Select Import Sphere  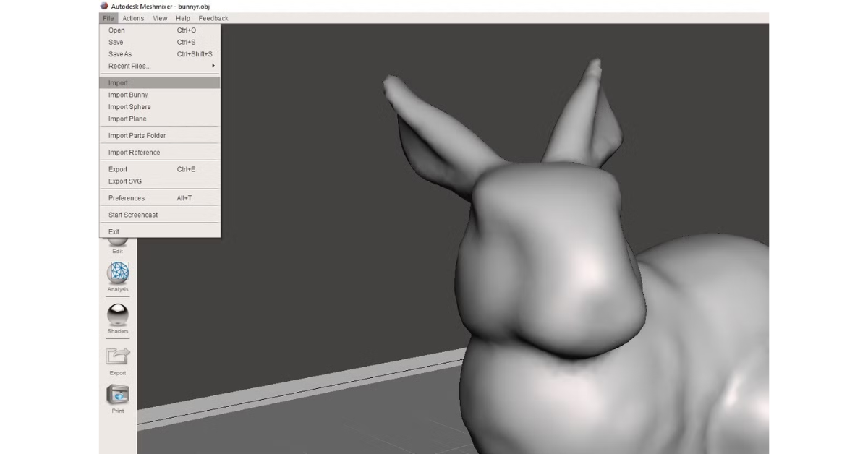click(x=129, y=106)
